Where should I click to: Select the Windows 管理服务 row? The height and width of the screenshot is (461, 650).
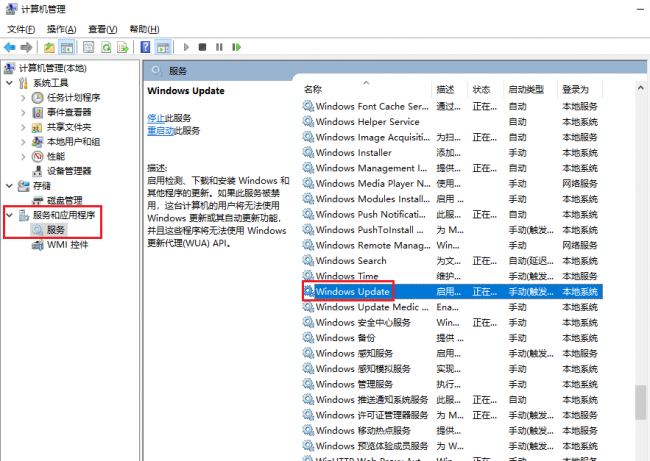tap(452, 384)
